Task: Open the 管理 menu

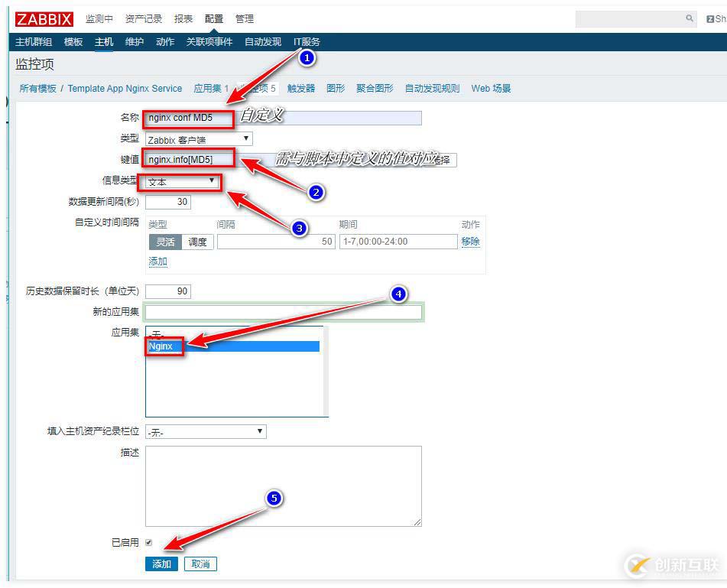Action: pyautogui.click(x=245, y=19)
